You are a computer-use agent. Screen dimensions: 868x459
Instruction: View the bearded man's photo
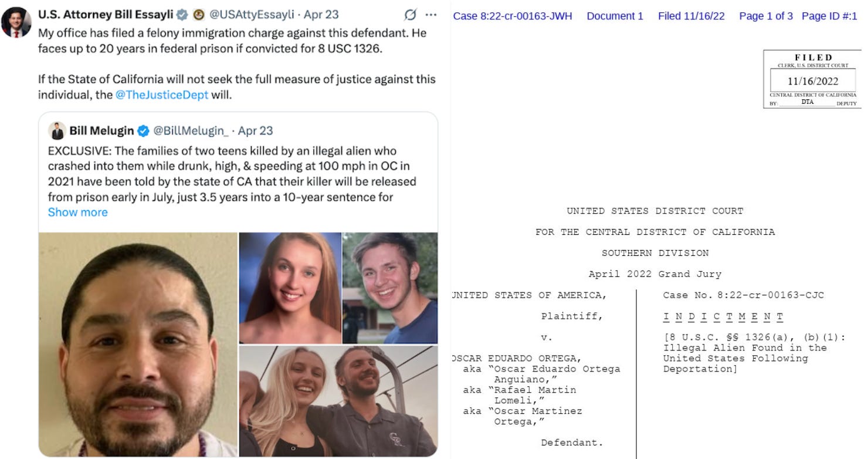(138, 345)
